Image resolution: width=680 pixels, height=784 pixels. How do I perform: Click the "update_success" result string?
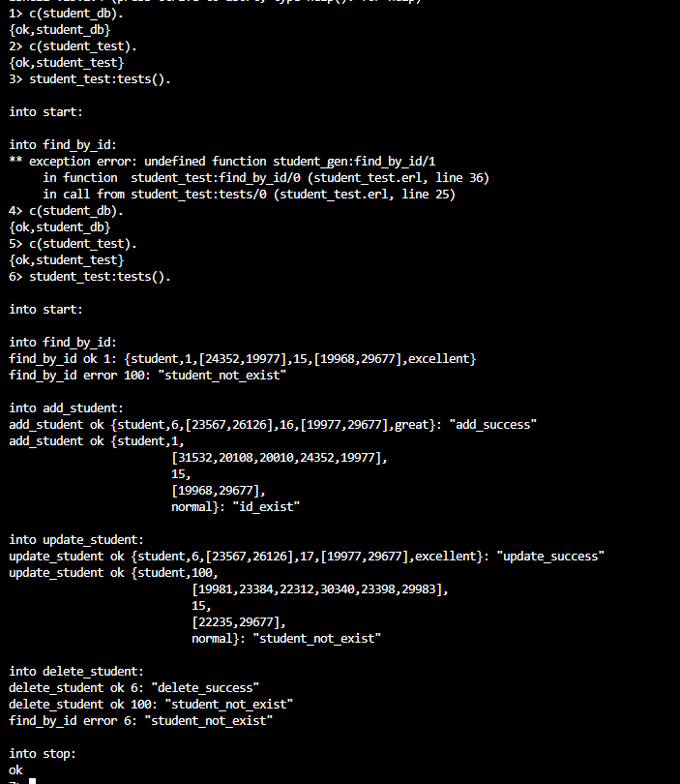550,556
